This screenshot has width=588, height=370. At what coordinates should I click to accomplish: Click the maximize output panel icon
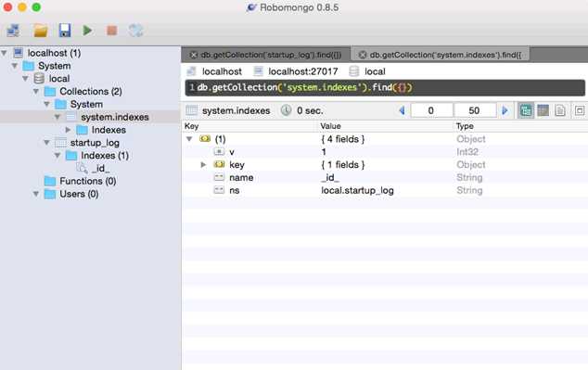point(580,110)
